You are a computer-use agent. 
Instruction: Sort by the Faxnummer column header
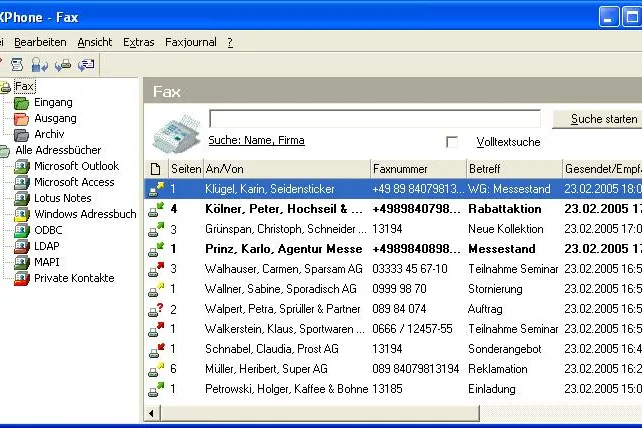(x=418, y=169)
